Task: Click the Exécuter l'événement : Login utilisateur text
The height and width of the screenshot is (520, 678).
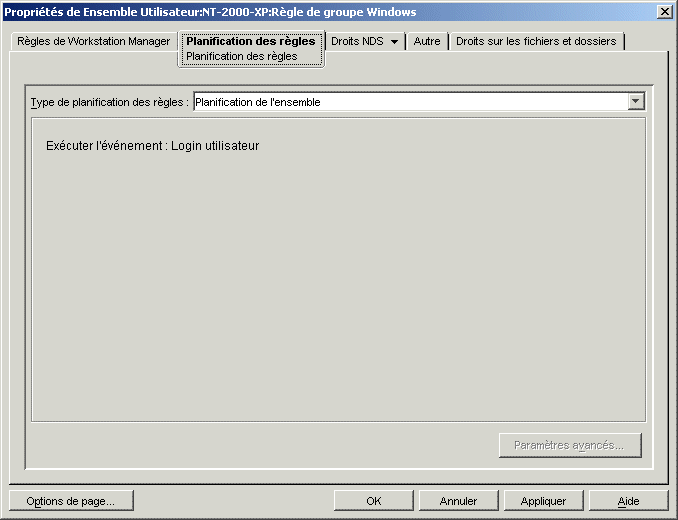Action: (x=153, y=146)
